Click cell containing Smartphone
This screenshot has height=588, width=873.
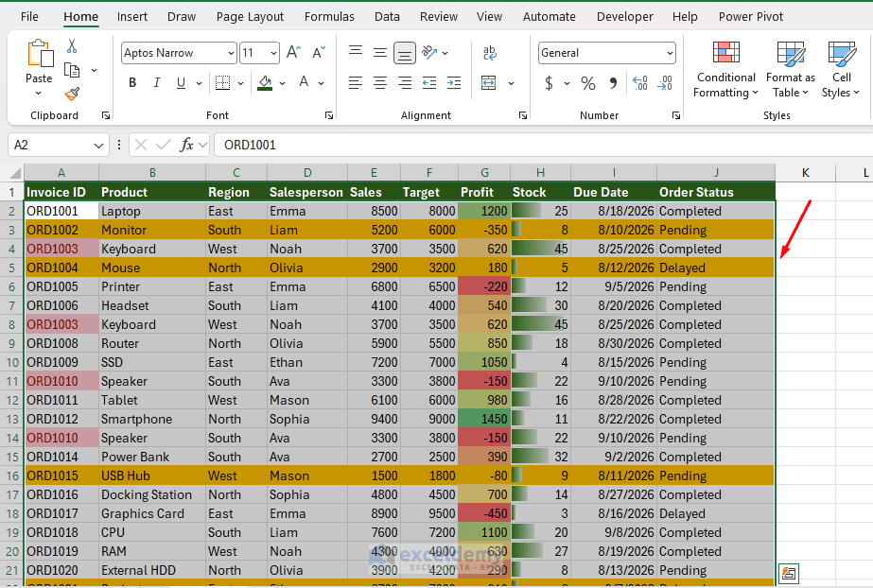coord(152,419)
